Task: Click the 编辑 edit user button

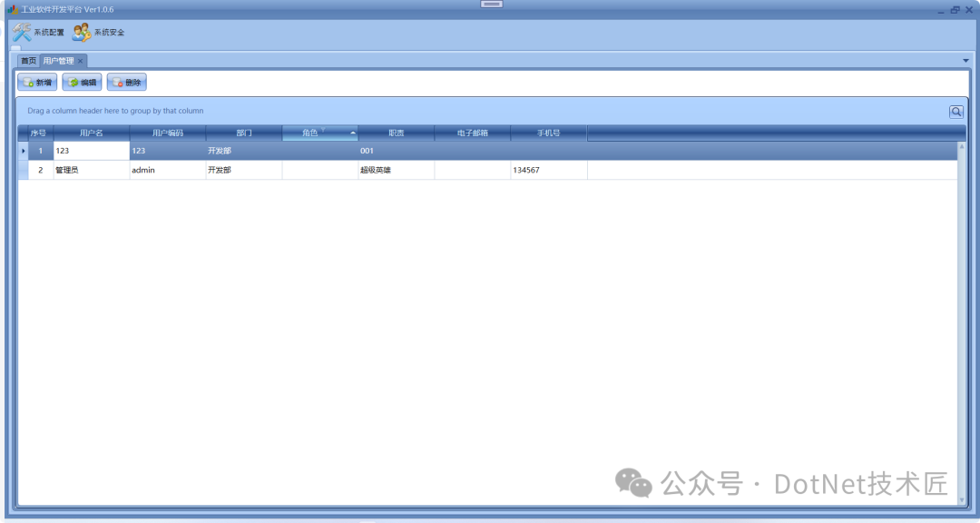Action: tap(82, 82)
